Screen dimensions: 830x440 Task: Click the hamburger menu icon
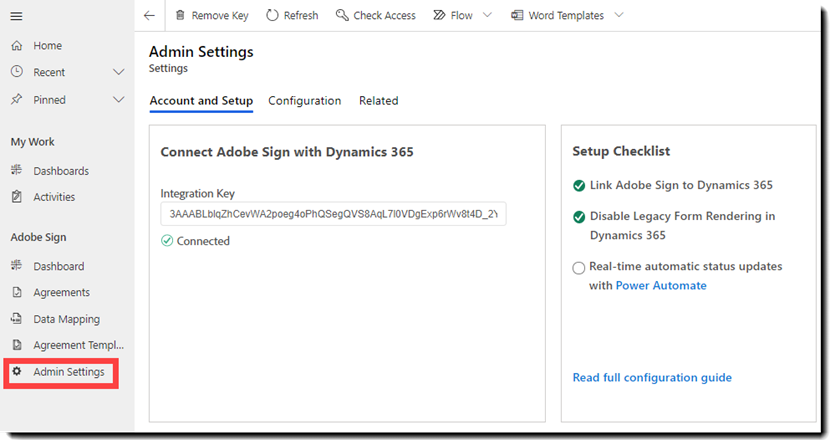pyautogui.click(x=16, y=16)
